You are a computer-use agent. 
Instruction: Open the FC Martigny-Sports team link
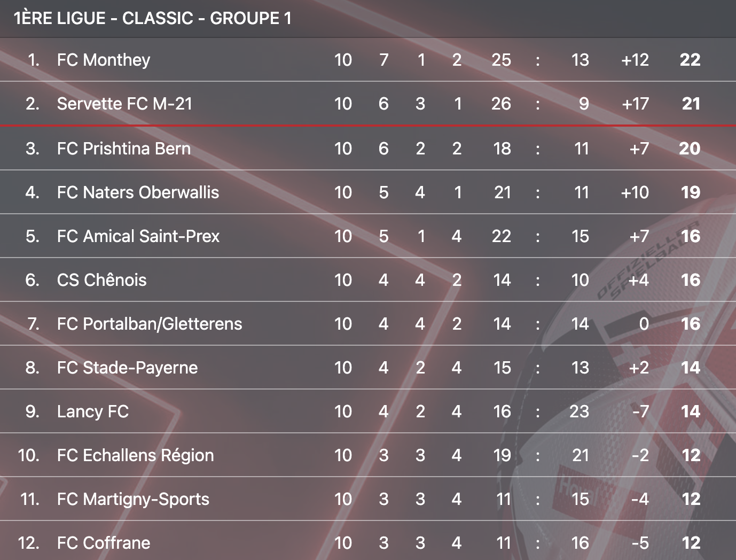pos(133,499)
